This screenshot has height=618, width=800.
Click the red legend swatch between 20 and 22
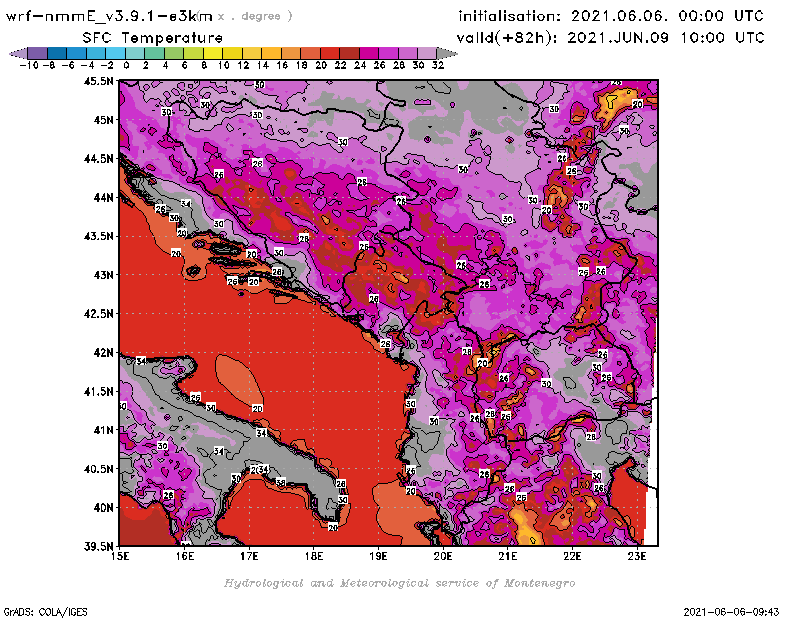pos(330,53)
